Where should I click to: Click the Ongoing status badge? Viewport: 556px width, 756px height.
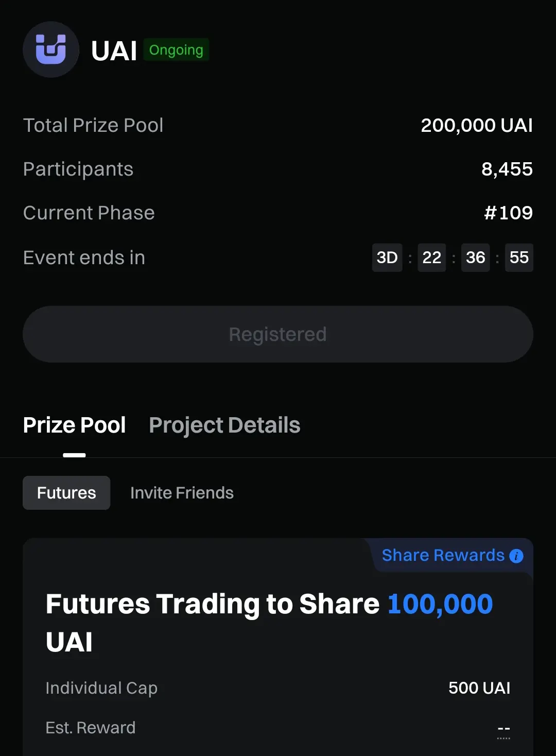176,50
